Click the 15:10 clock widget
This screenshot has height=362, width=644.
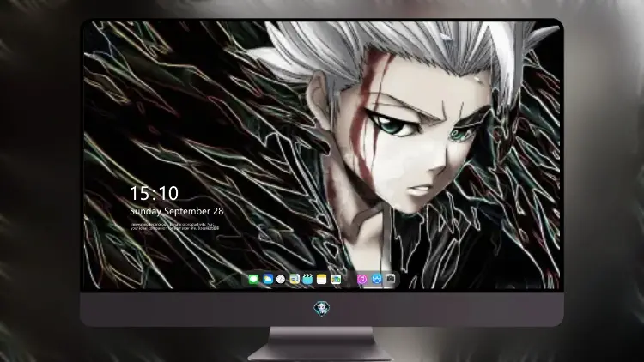154,193
